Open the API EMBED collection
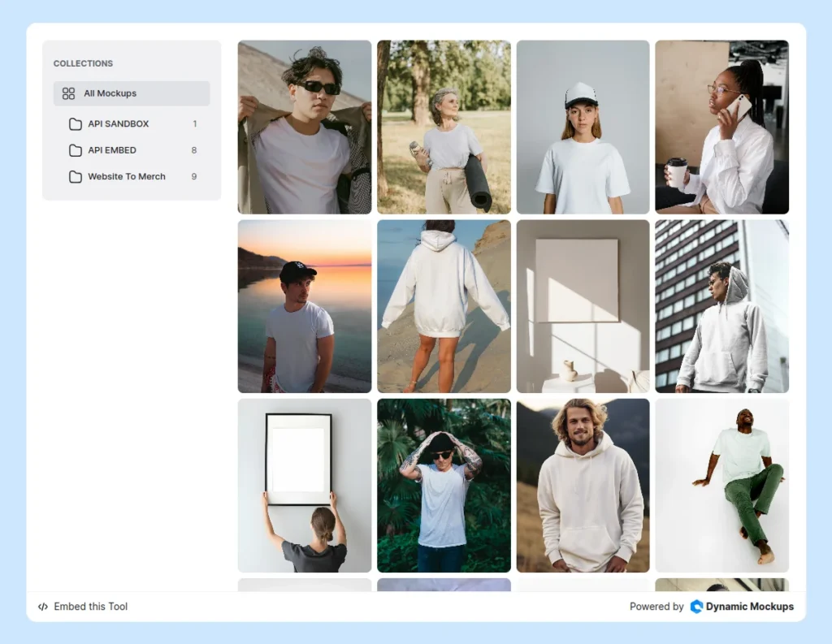 pyautogui.click(x=132, y=150)
